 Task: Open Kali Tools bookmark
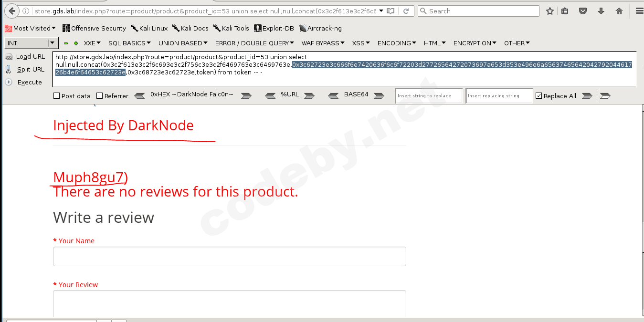click(231, 28)
